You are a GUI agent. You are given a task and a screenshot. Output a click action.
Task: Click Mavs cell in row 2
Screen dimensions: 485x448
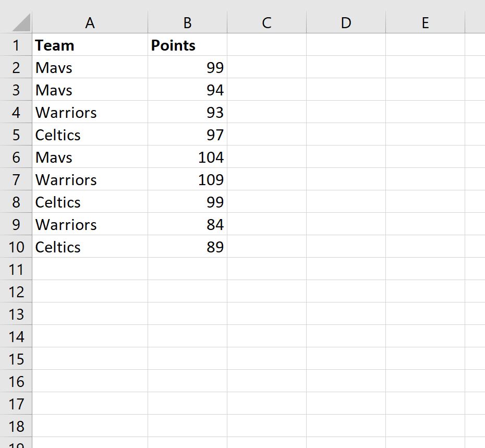pos(90,67)
